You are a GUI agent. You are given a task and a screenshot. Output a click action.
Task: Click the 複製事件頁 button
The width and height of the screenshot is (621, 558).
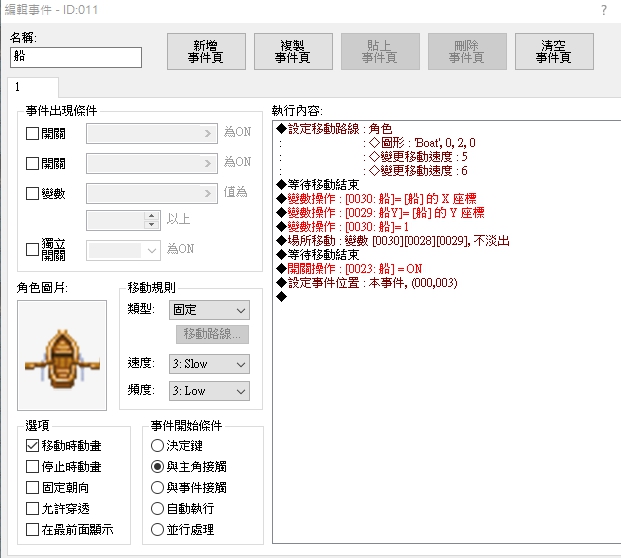click(x=293, y=51)
